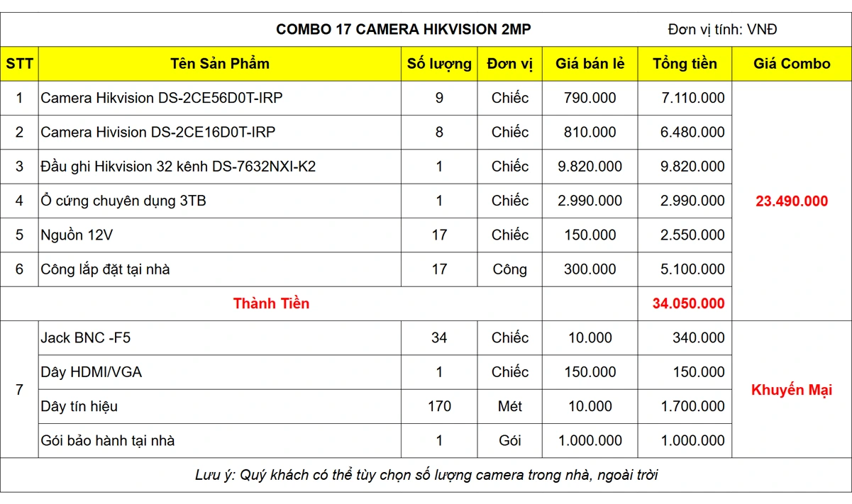The image size is (852, 504).
Task: Click the Dây HDMI/VGA item cell
Action: (92, 372)
